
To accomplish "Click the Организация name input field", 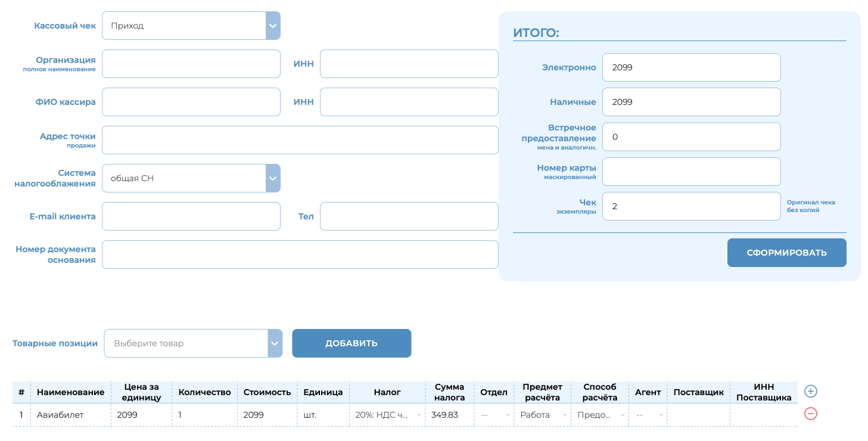I will 191,64.
